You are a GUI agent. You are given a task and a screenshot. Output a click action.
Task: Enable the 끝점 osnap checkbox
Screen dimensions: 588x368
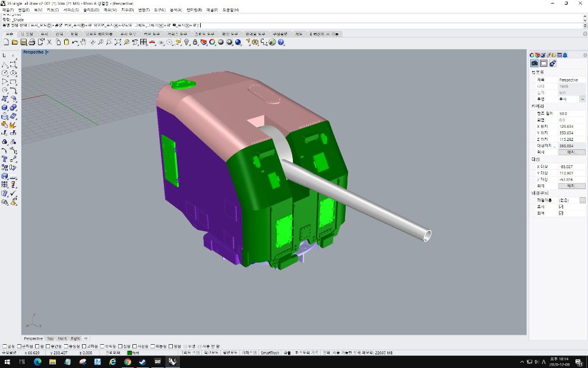click(5, 346)
